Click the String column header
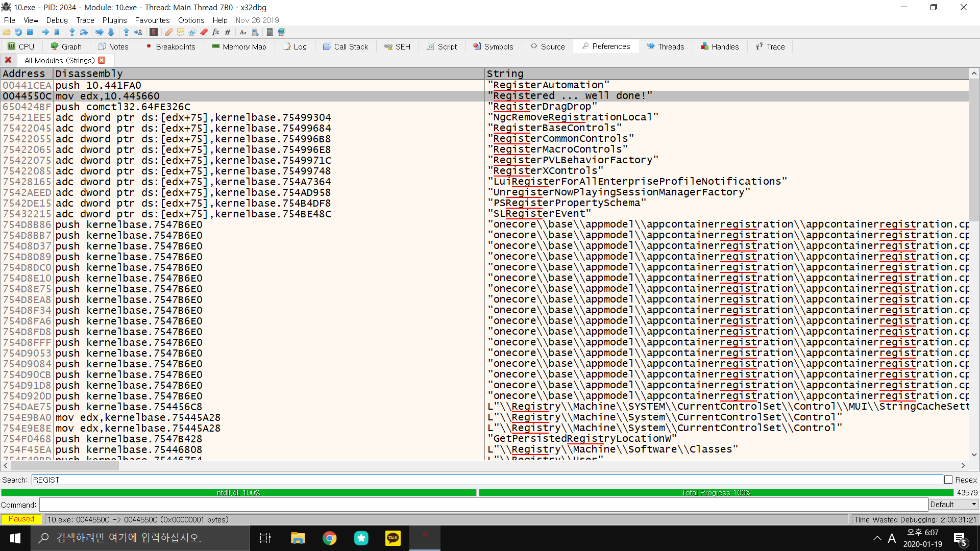 (x=726, y=73)
